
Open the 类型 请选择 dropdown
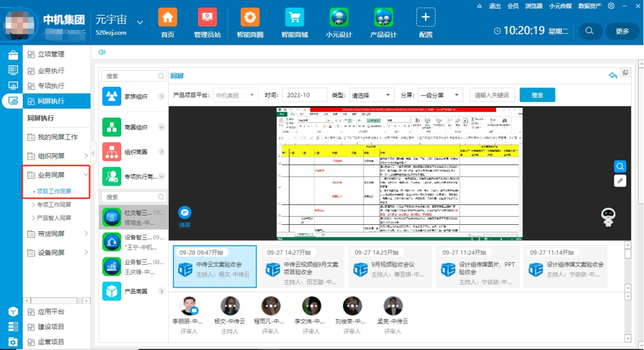pyautogui.click(x=371, y=96)
